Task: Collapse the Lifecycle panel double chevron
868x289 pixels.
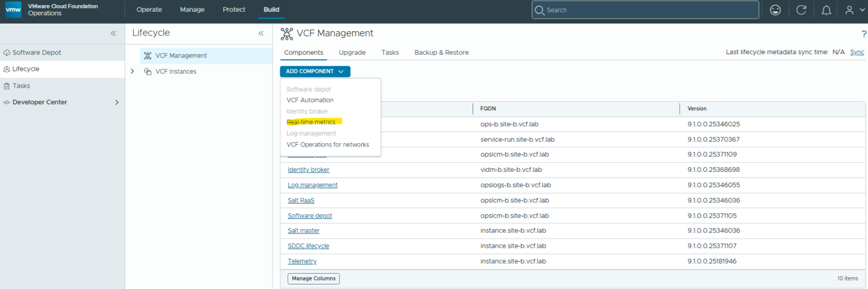Action: 261,33
